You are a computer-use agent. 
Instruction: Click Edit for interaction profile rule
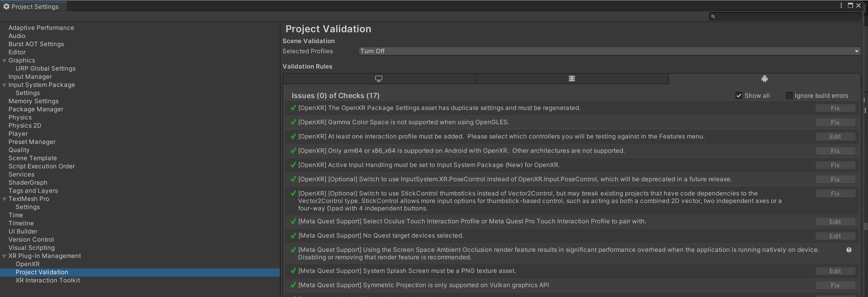(835, 137)
